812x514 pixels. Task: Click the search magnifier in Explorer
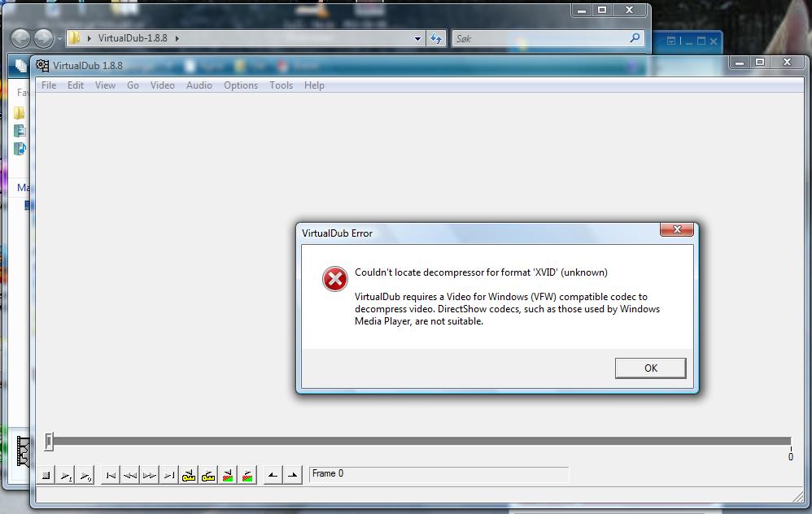[x=635, y=37]
